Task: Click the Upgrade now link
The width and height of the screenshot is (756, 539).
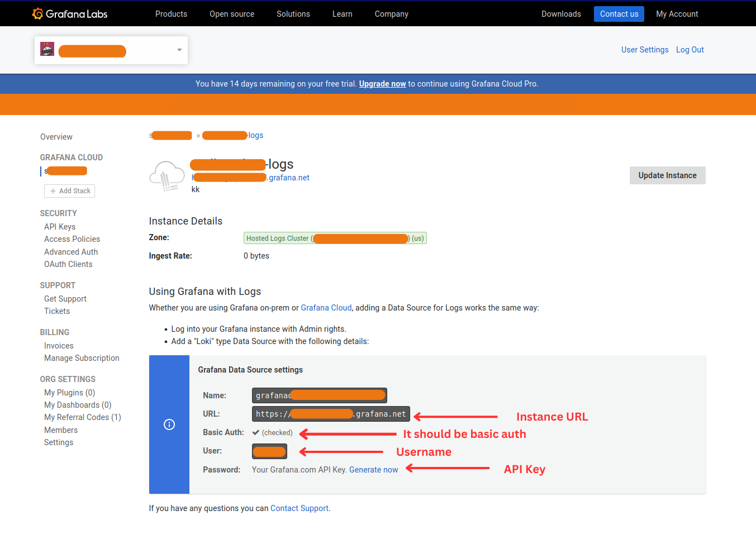Action: click(382, 83)
